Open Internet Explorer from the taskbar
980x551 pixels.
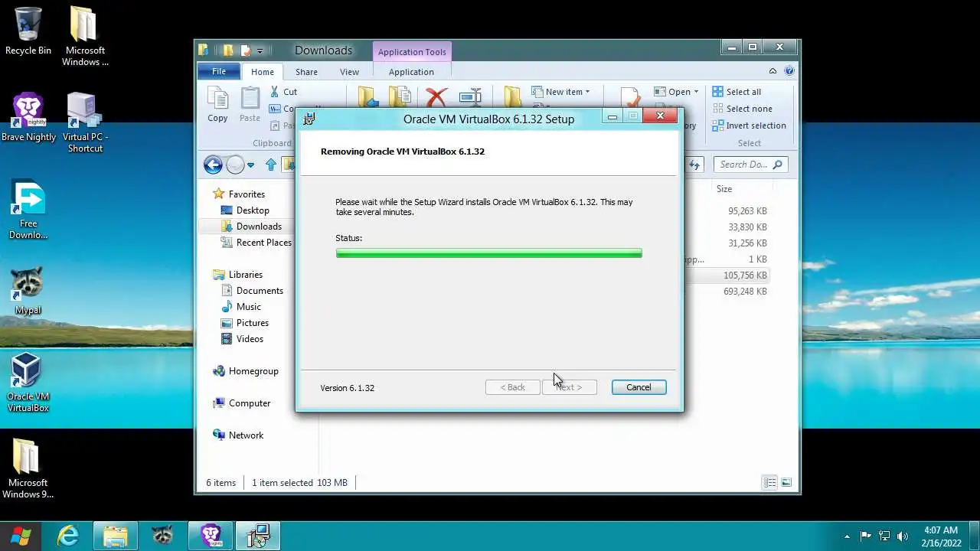[x=68, y=536]
